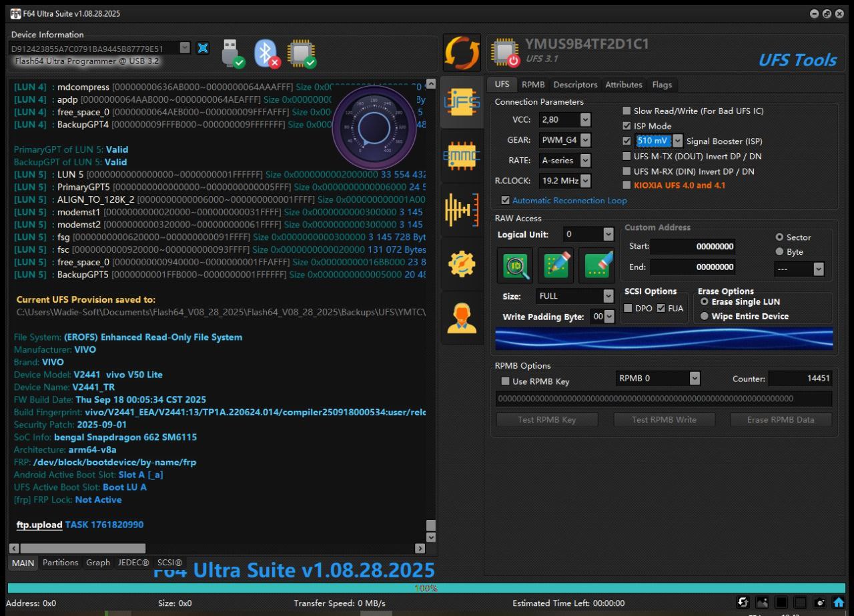Viewport: 854px width, 616px height.
Task: Enable Use RPMB Key checkbox
Action: coord(505,381)
